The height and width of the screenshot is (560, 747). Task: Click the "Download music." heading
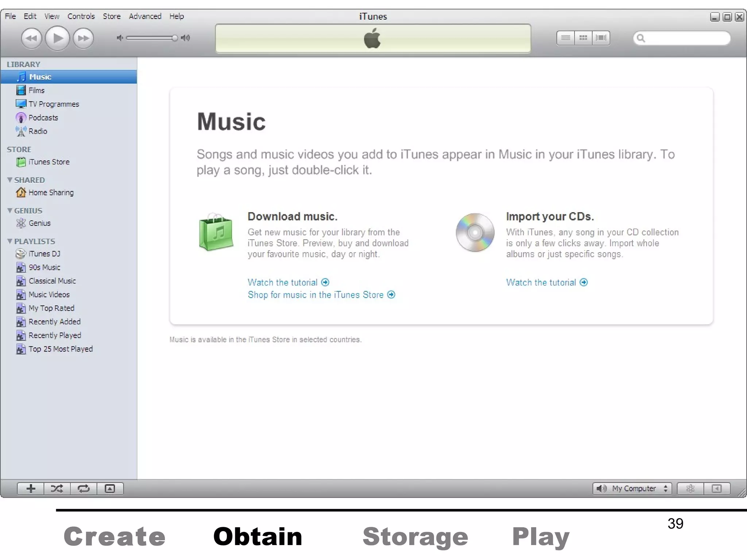tap(293, 217)
